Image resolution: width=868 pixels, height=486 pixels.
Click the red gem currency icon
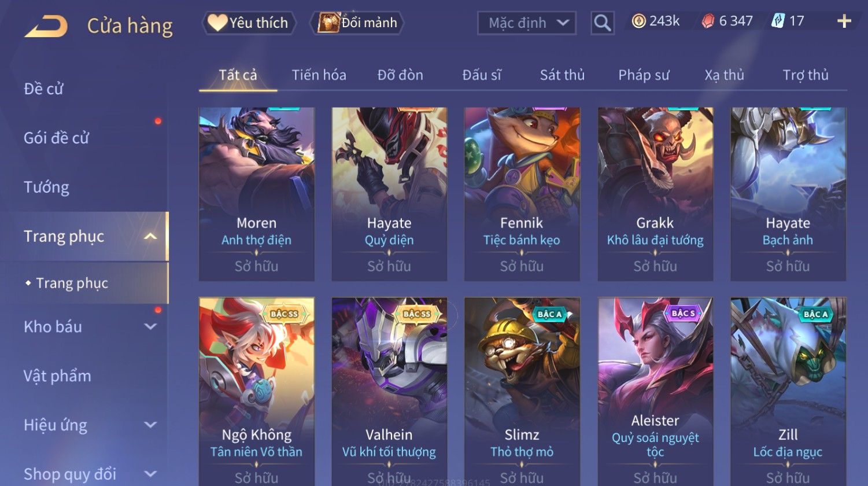point(708,21)
